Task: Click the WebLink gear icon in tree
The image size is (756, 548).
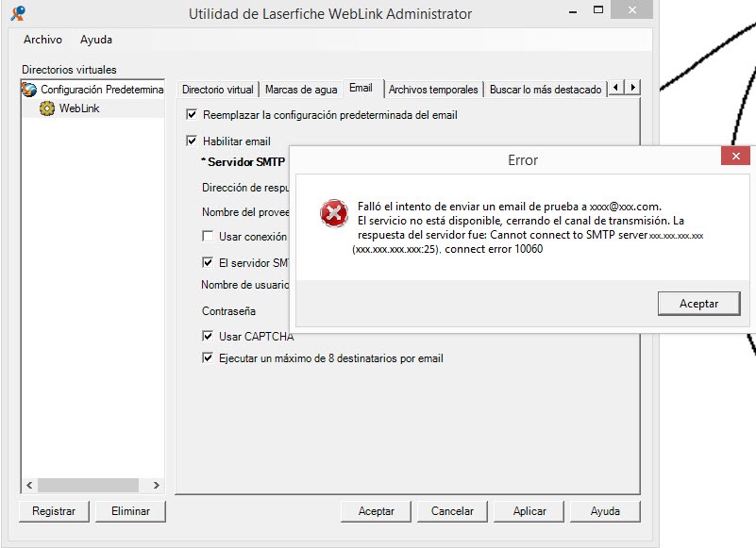Action: (x=47, y=108)
